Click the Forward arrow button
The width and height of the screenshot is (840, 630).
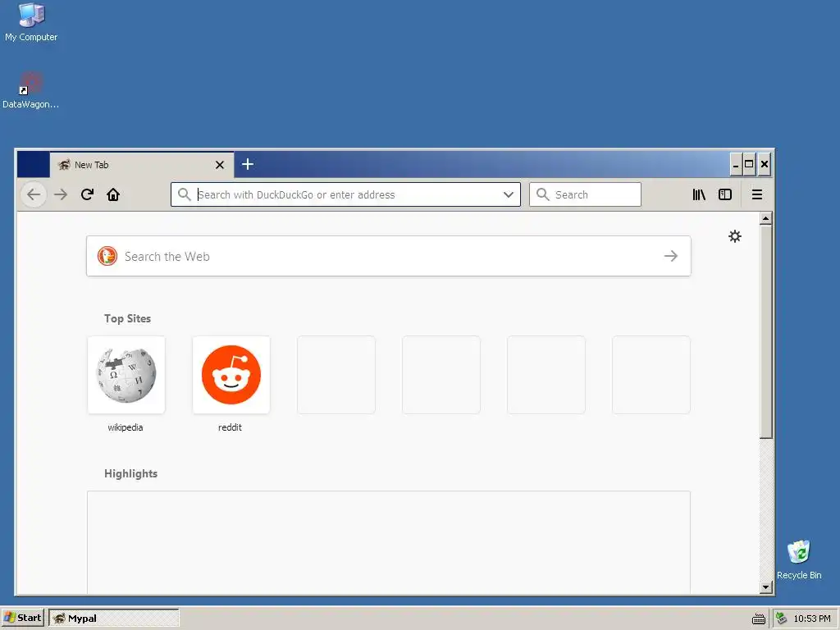[x=61, y=194]
